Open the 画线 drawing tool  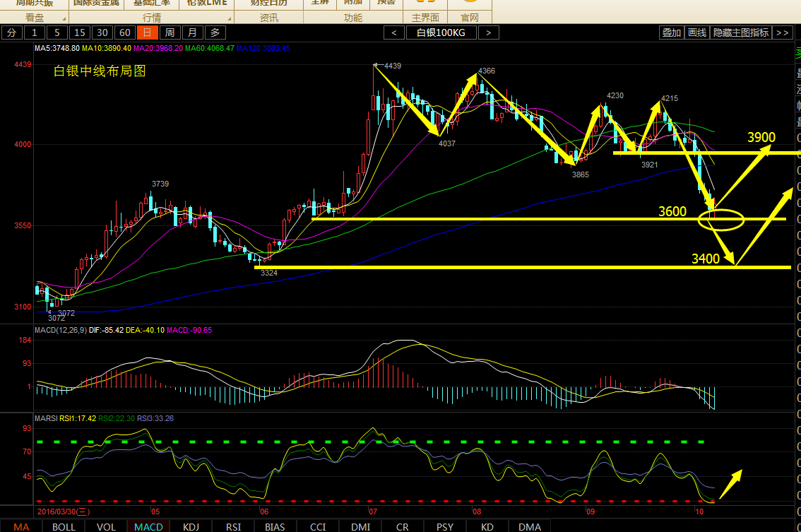pyautogui.click(x=697, y=32)
